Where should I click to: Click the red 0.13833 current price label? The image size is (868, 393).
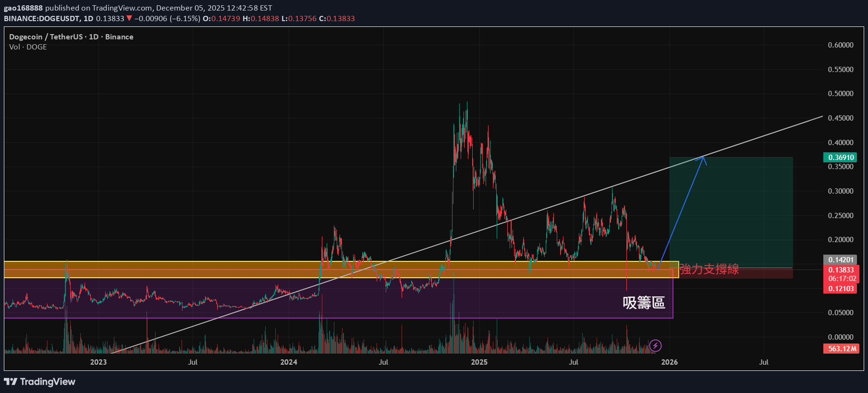(x=841, y=270)
